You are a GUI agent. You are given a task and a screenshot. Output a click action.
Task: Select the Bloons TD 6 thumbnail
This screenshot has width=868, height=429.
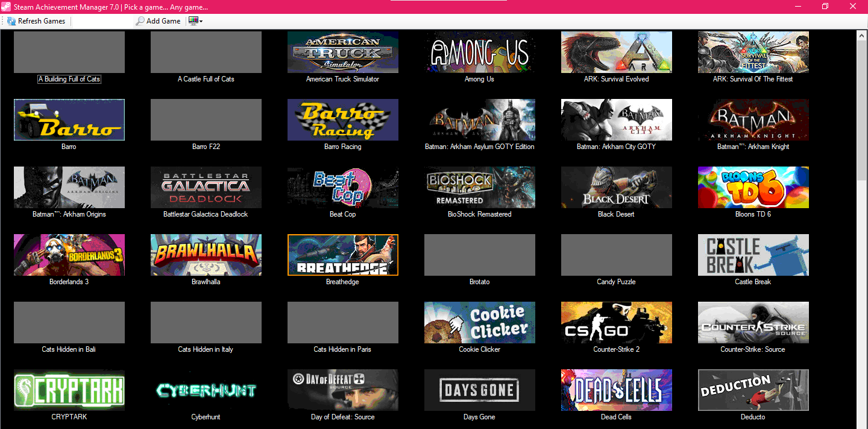point(753,188)
